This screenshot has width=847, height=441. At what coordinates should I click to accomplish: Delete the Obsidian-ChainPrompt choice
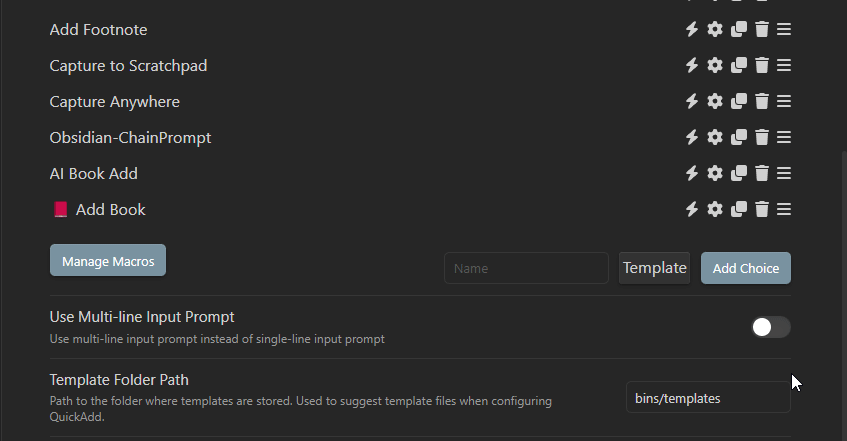point(762,137)
